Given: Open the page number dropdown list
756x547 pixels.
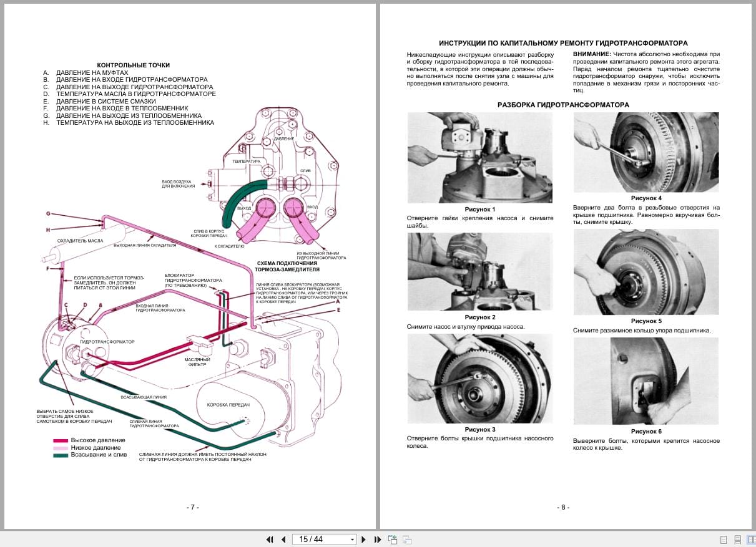Looking at the screenshot, I should pos(351,539).
